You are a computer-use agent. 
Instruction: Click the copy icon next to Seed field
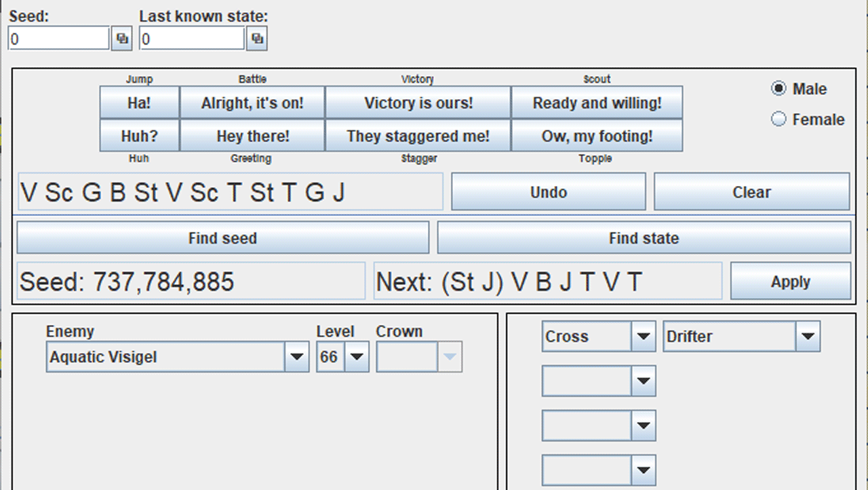click(x=121, y=39)
